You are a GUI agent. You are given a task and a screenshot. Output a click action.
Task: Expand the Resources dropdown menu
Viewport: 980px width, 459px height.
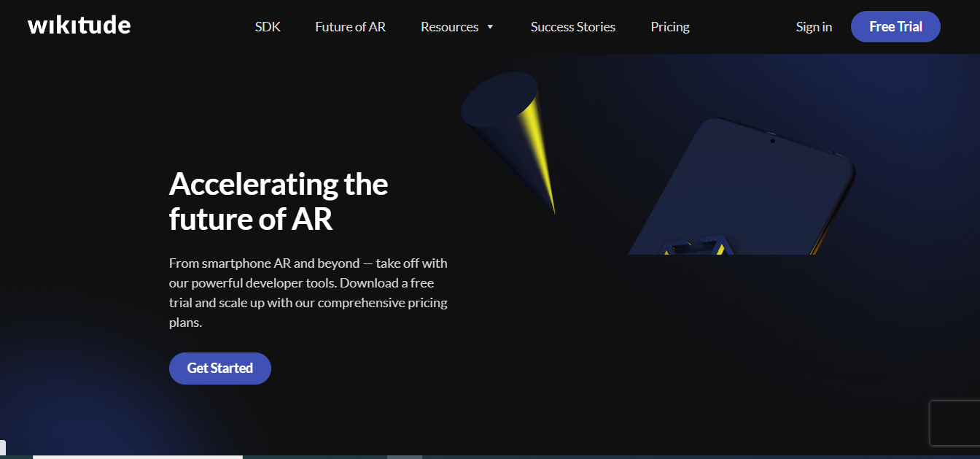tap(457, 27)
